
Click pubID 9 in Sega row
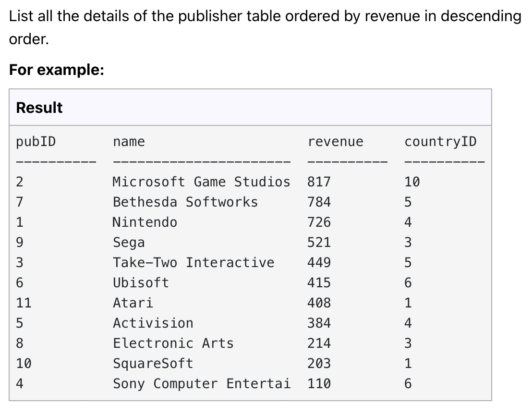pyautogui.click(x=20, y=243)
